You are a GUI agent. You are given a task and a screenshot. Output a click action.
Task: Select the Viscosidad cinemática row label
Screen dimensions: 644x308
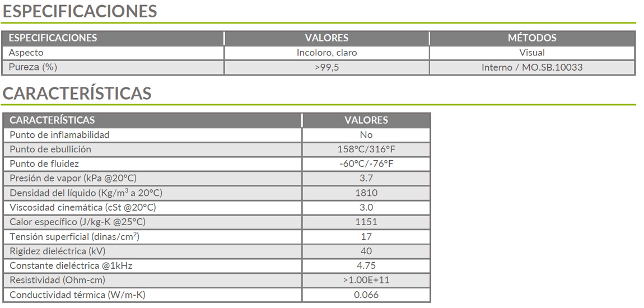83,207
